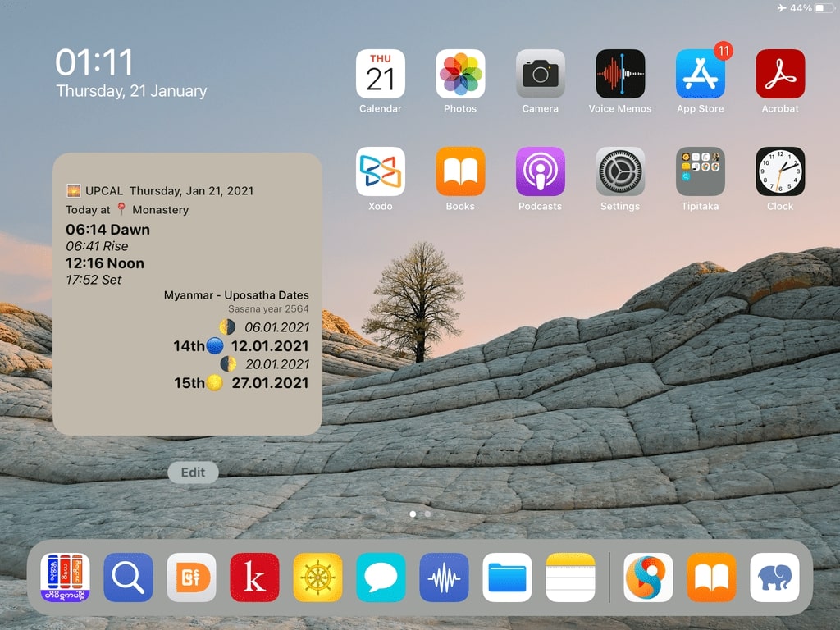Open the red 'k' app in dock
Screen dimensions: 840x630
[x=254, y=577]
